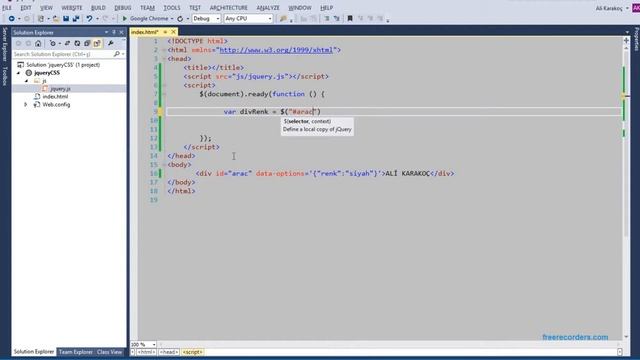This screenshot has height=360, width=640.
Task: Open the WEBSITE menu
Action: (72, 8)
